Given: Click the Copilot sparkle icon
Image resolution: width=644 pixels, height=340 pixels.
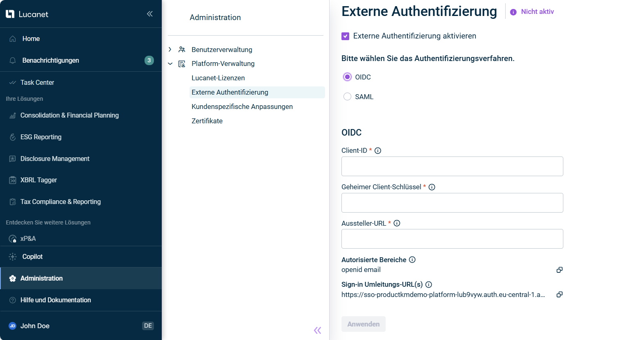Looking at the screenshot, I should [13, 256].
